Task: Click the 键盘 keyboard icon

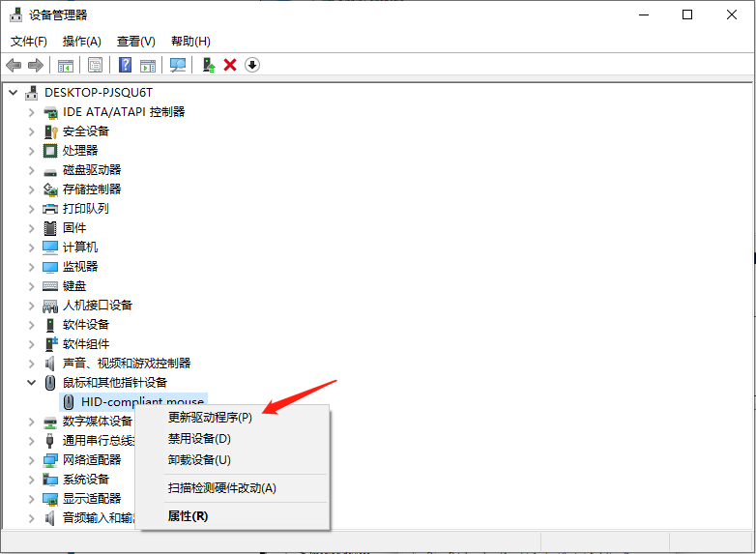Action: (50, 286)
